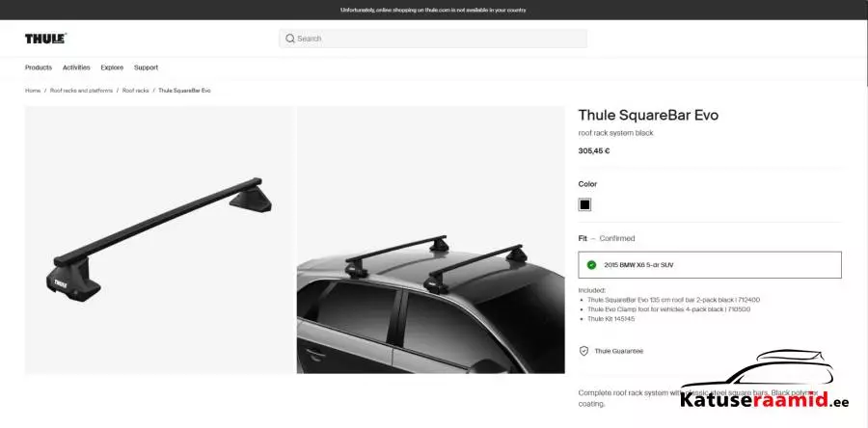Click the green fit confirmed checkmark icon
This screenshot has width=868, height=428.
click(591, 265)
